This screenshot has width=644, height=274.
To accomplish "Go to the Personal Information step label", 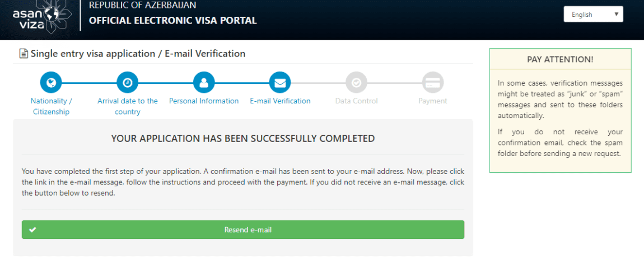I will (x=204, y=101).
